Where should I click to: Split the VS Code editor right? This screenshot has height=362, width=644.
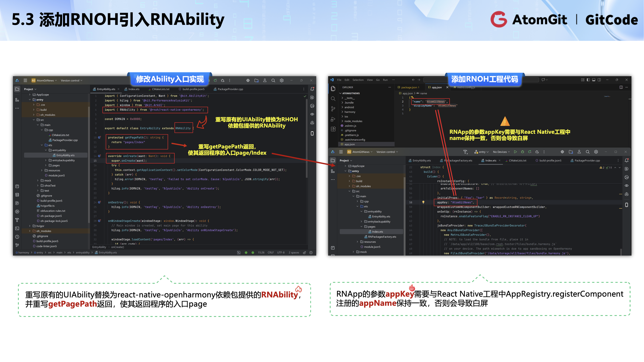point(621,87)
